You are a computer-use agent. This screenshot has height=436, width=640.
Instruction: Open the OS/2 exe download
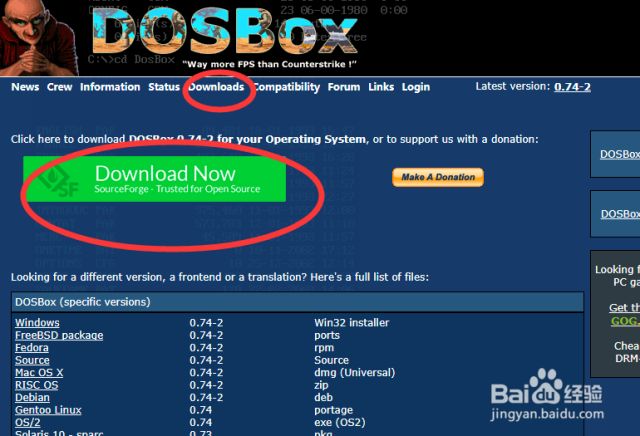28,423
